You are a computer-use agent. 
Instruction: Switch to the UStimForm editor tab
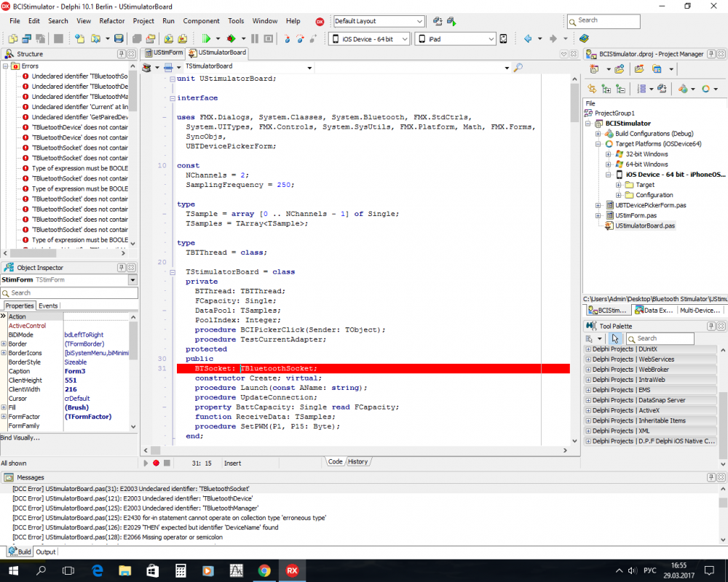(x=165, y=53)
